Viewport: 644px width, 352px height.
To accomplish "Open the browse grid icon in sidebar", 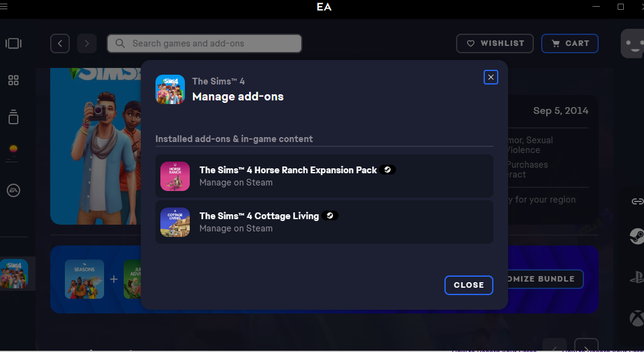I will pos(13,80).
